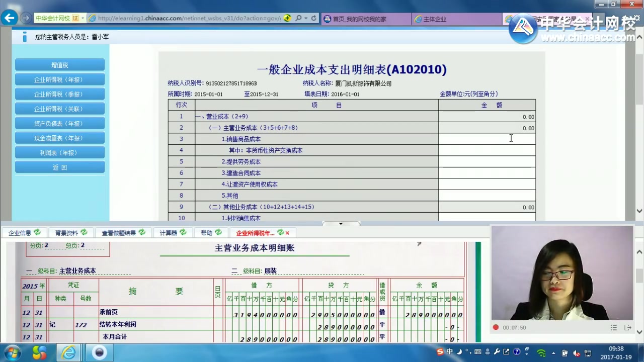644x362 pixels.
Task: Open Sogou browser from taskbar
Action: click(x=39, y=352)
